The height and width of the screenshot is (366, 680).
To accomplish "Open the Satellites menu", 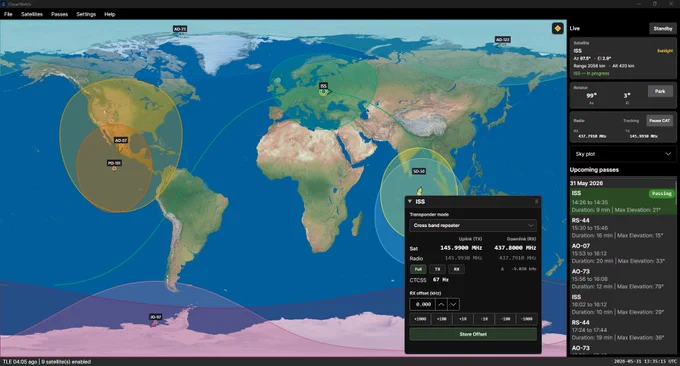I will pyautogui.click(x=32, y=14).
